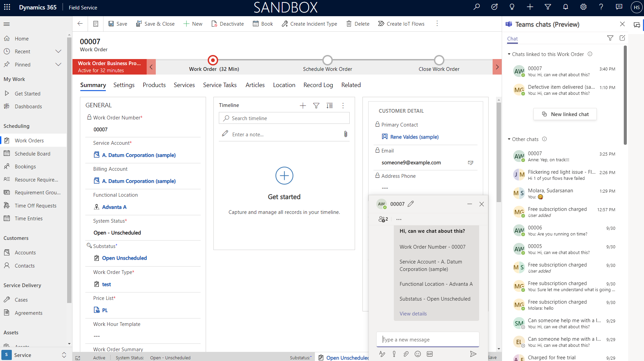Image resolution: width=644 pixels, height=361 pixels.
Task: View chat participants icon with count 2
Action: 383,219
